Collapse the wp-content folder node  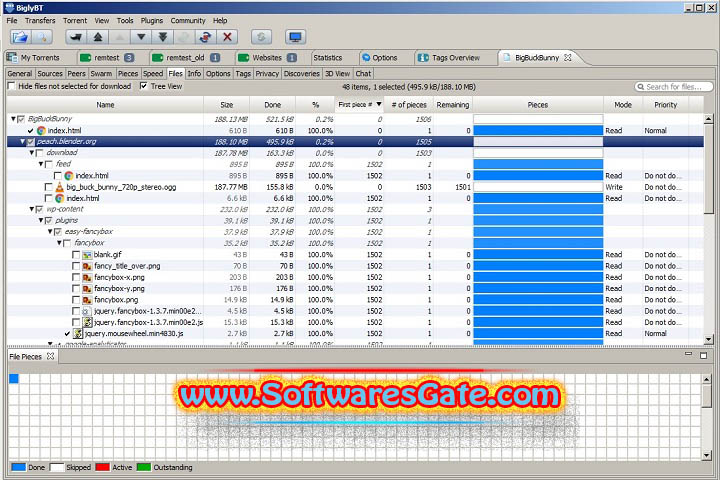click(32, 209)
